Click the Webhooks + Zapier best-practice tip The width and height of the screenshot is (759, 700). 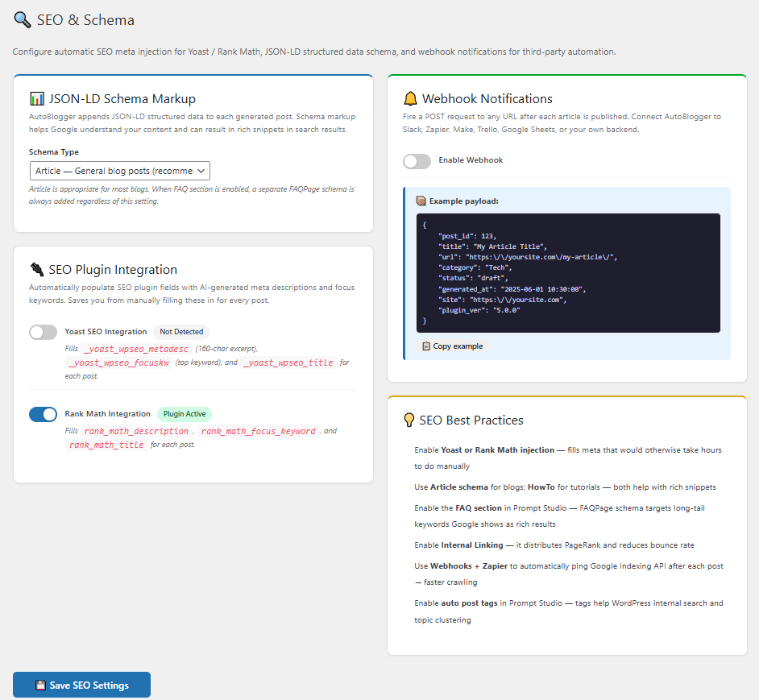click(x=569, y=574)
